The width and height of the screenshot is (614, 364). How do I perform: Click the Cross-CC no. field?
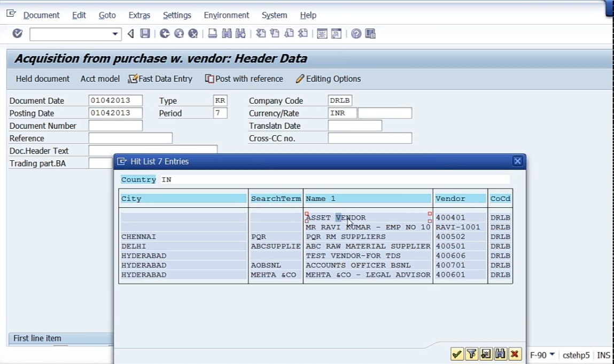pyautogui.click(x=370, y=138)
